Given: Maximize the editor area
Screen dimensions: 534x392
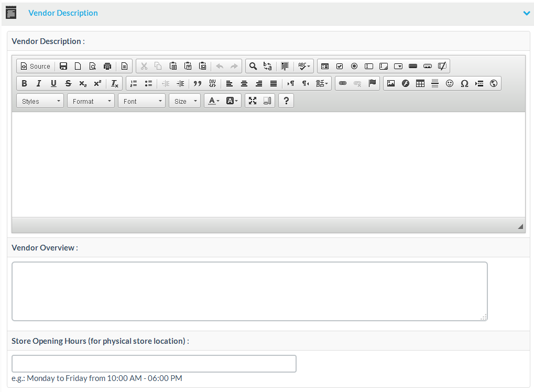Looking at the screenshot, I should (x=253, y=101).
